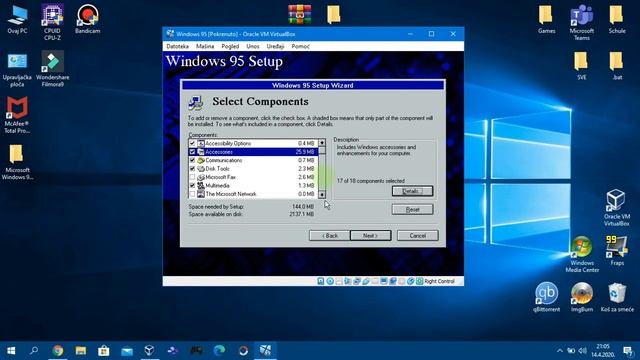Continue setup with the Next button
This screenshot has width=640, height=360.
[370, 236]
